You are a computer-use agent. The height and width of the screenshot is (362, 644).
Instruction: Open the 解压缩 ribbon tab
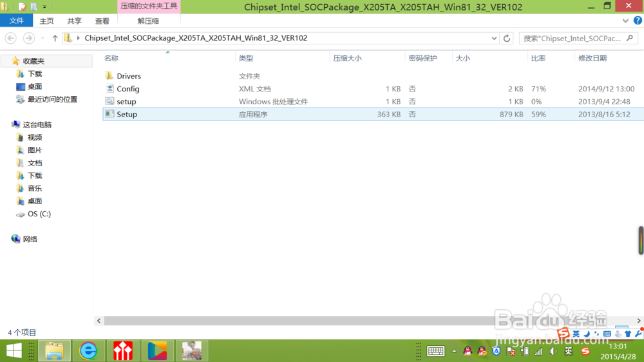[x=148, y=21]
